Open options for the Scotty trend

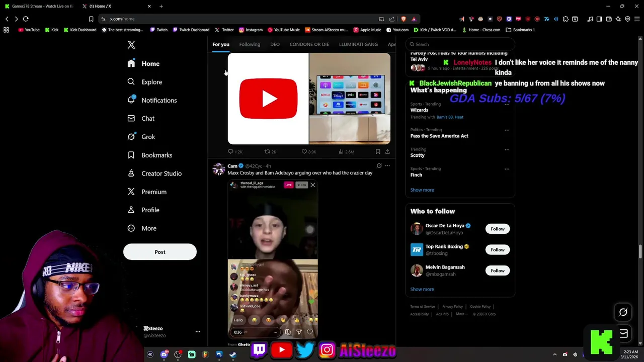coord(507,149)
